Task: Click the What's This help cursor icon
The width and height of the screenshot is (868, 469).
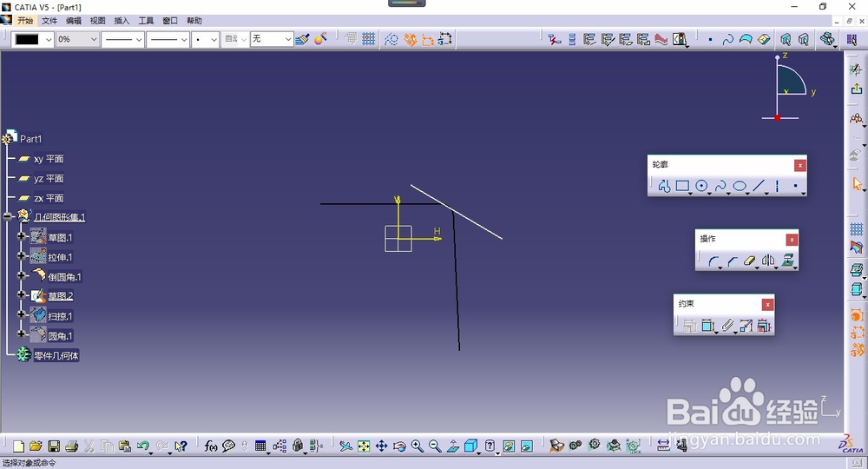Action: click(x=181, y=446)
